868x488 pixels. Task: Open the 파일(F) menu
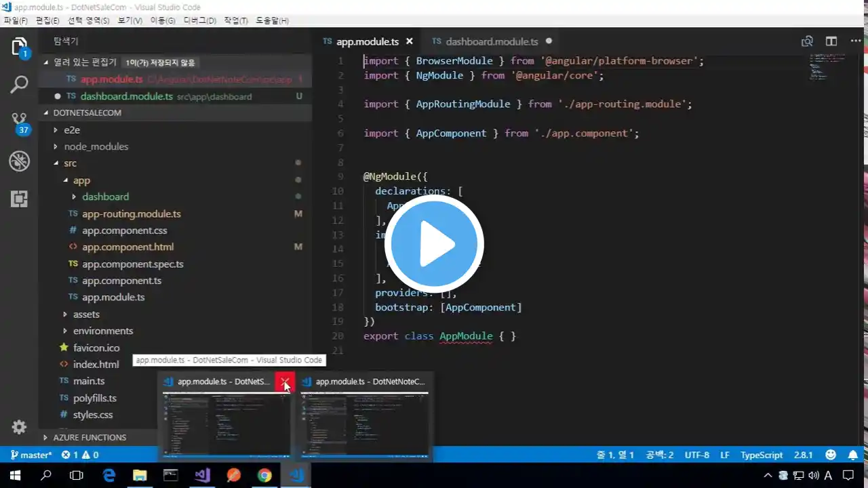tap(16, 20)
